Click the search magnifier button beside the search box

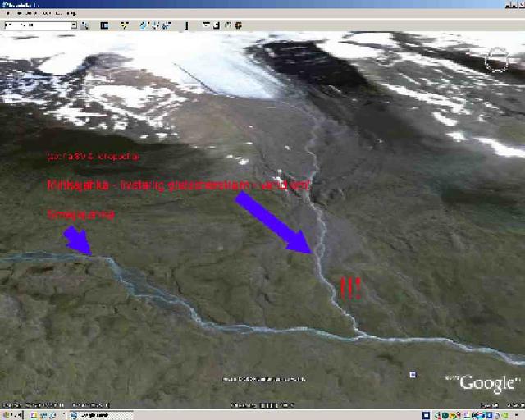pyautogui.click(x=84, y=25)
